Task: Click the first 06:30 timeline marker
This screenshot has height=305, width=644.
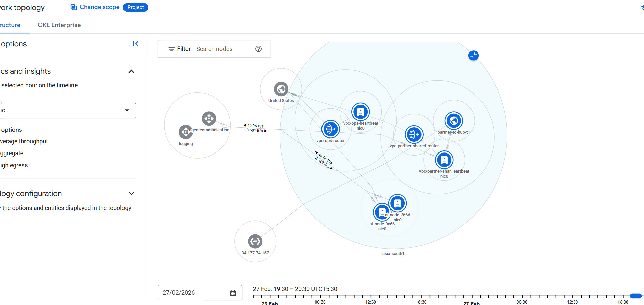Action: pos(320,302)
